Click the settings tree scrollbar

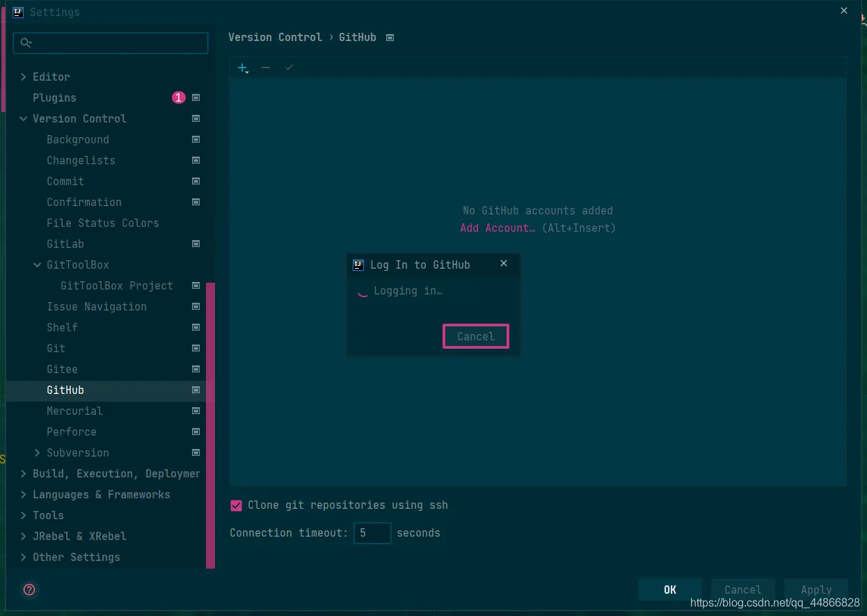pos(210,425)
